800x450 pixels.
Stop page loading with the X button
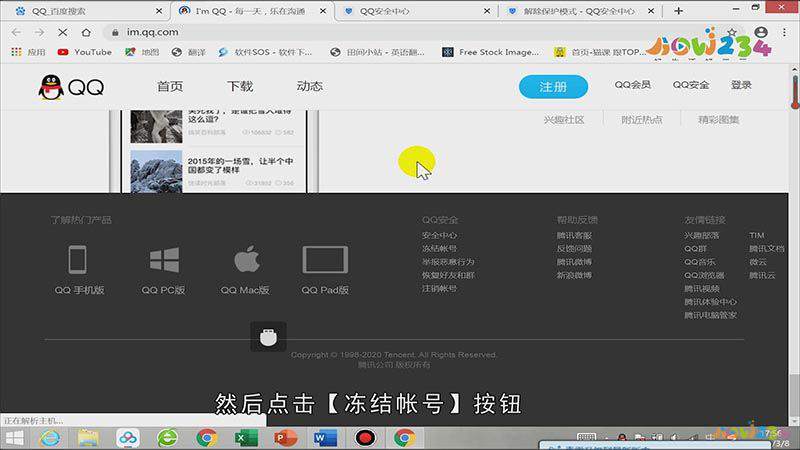63,32
